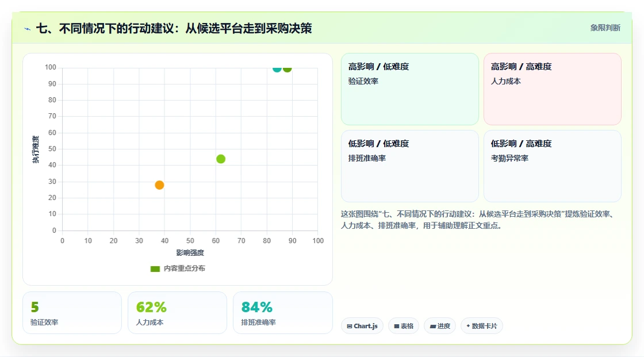Click the 数据卡片 chip
The image size is (644, 357).
[x=481, y=326]
